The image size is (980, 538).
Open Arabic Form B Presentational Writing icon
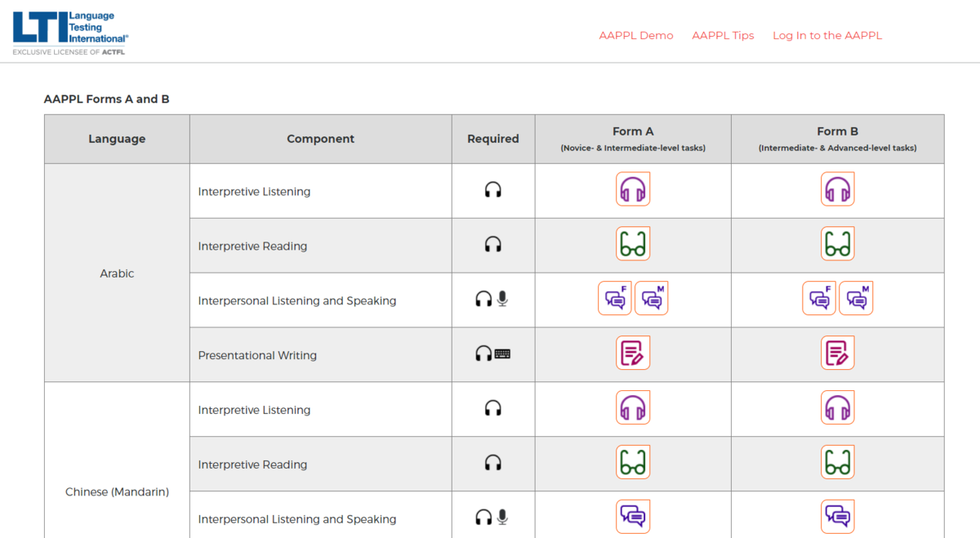click(837, 353)
